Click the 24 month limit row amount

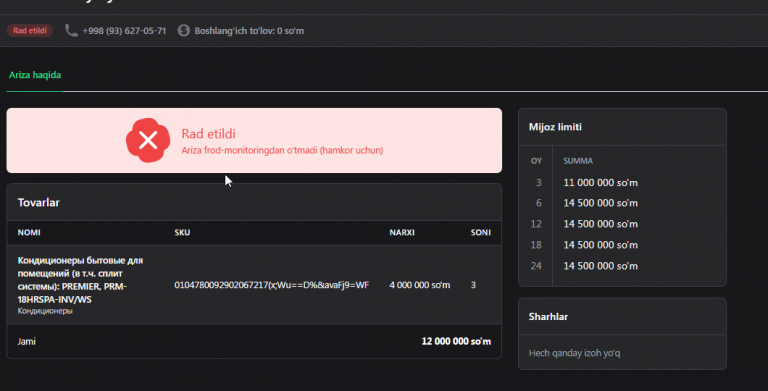click(x=600, y=266)
